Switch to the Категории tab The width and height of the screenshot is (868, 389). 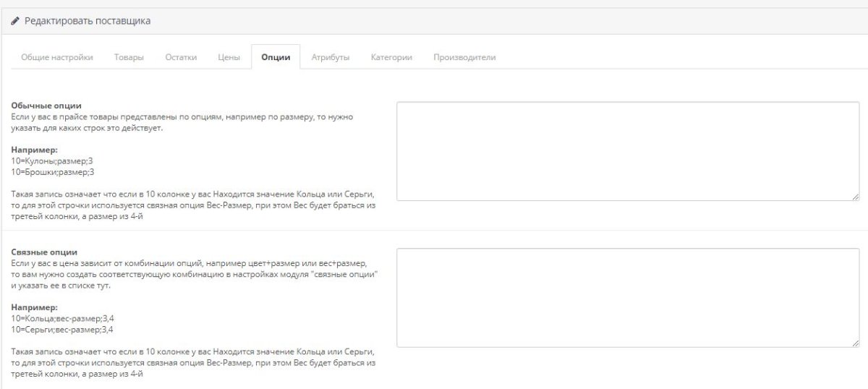click(x=391, y=57)
